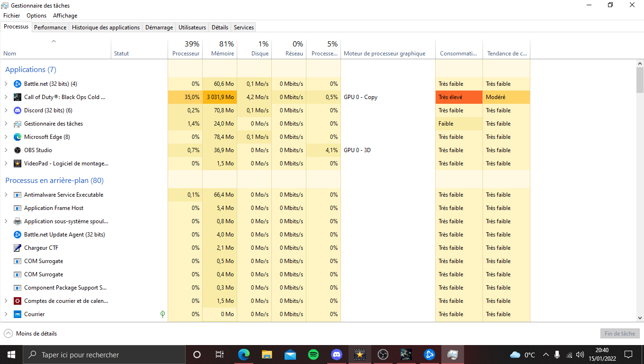Expand the Battle.net (32 bits) process group
Image resolution: width=644 pixels, height=364 pixels.
coord(6,84)
